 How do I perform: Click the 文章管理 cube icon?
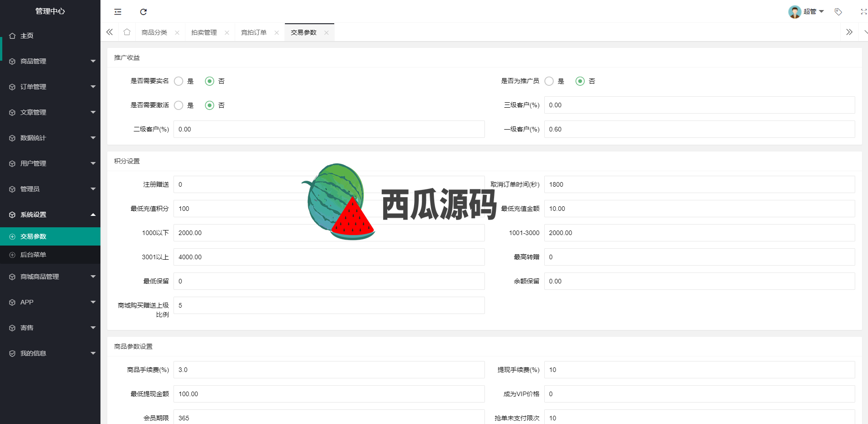[x=12, y=112]
